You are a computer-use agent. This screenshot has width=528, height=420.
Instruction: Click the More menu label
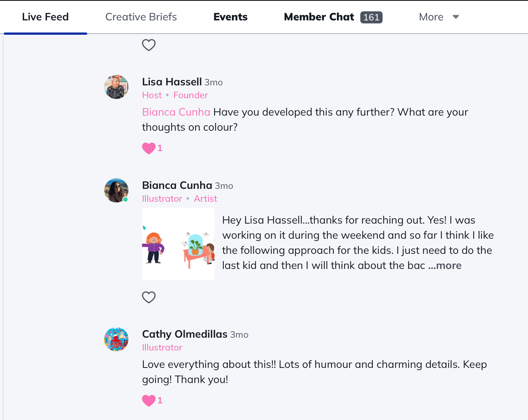pyautogui.click(x=431, y=17)
